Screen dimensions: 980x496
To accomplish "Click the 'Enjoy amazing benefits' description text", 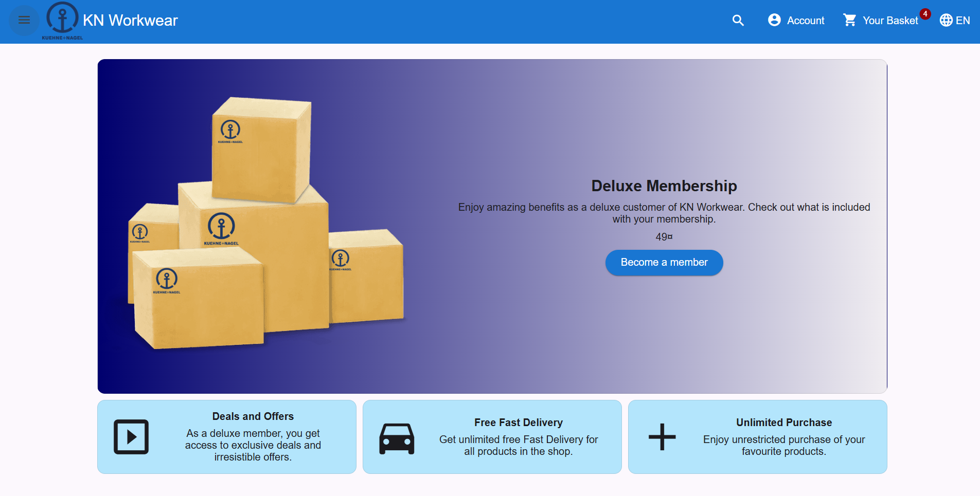I will 664,213.
